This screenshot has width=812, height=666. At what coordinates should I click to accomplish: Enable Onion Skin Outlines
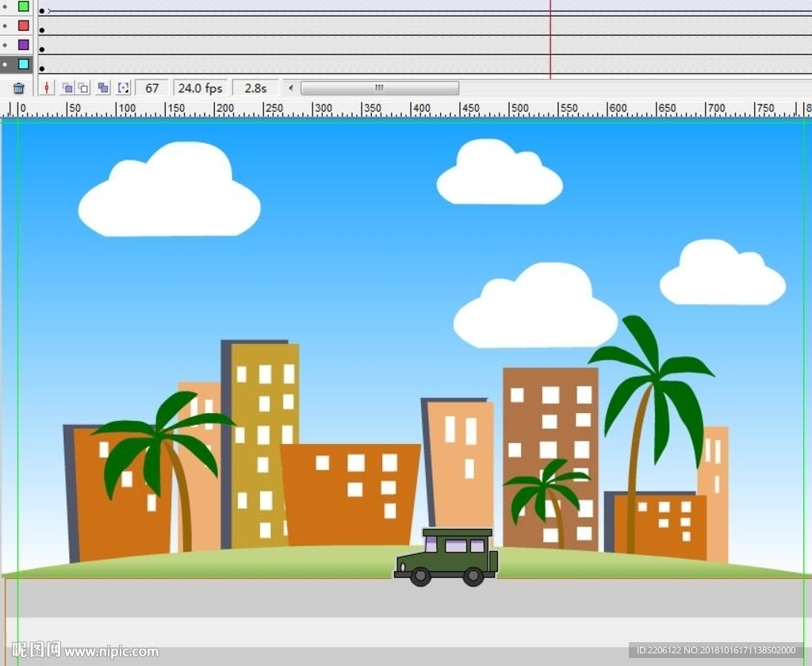point(83,88)
